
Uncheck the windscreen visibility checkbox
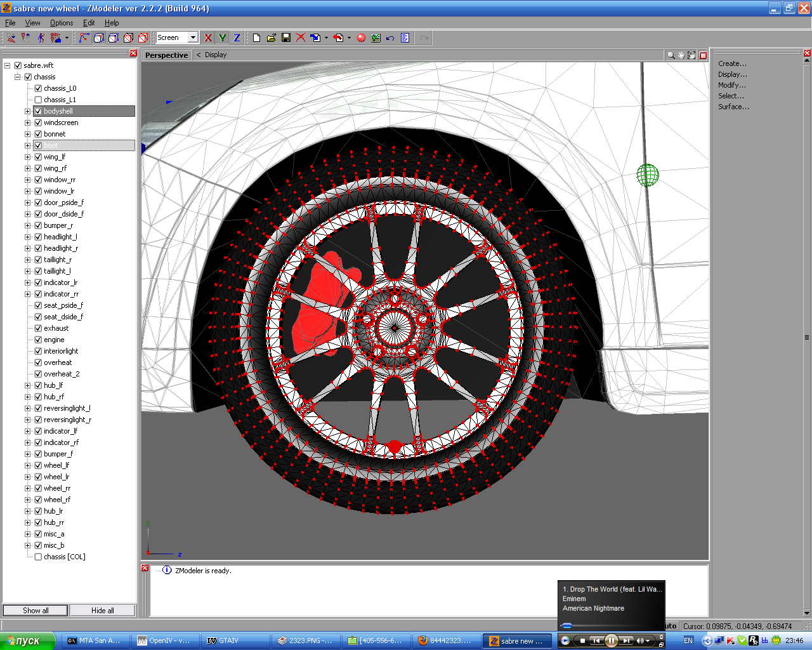point(38,123)
